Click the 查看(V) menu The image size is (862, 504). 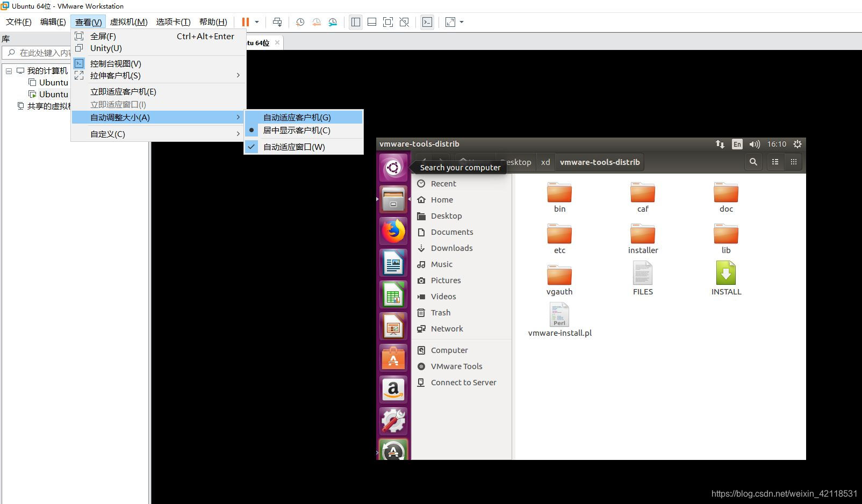click(x=88, y=22)
